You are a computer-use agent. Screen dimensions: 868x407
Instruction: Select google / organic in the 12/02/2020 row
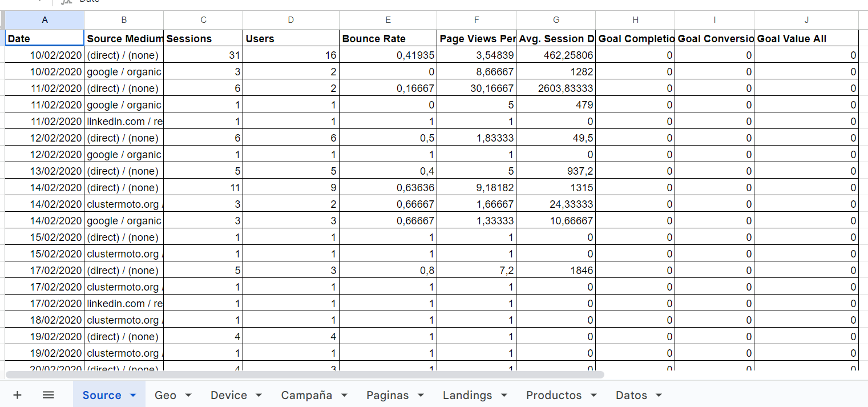(124, 155)
